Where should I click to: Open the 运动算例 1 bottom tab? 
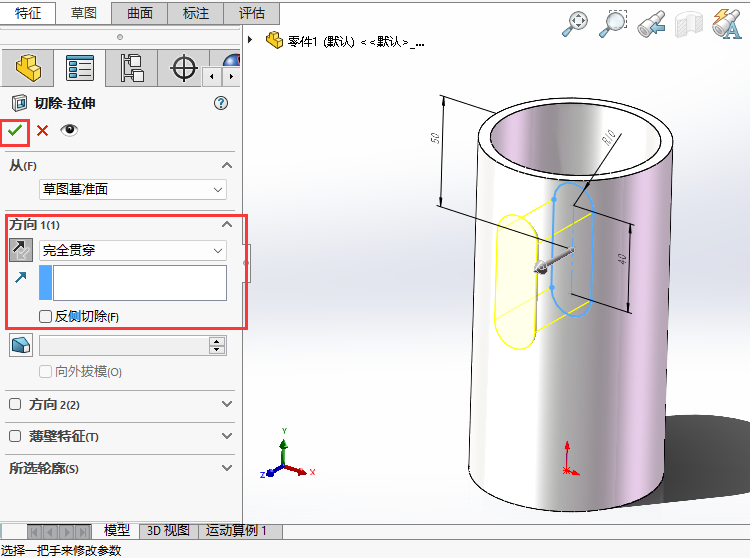tap(236, 531)
